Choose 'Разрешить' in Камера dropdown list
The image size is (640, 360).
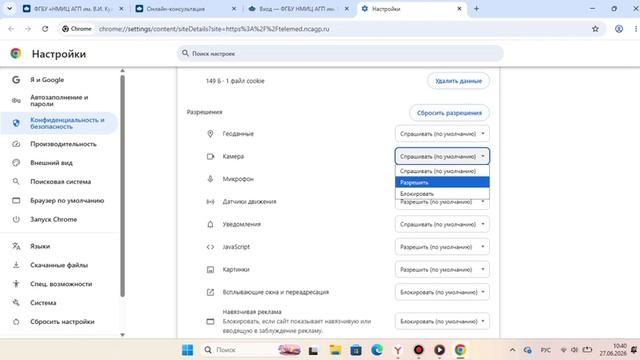point(442,182)
